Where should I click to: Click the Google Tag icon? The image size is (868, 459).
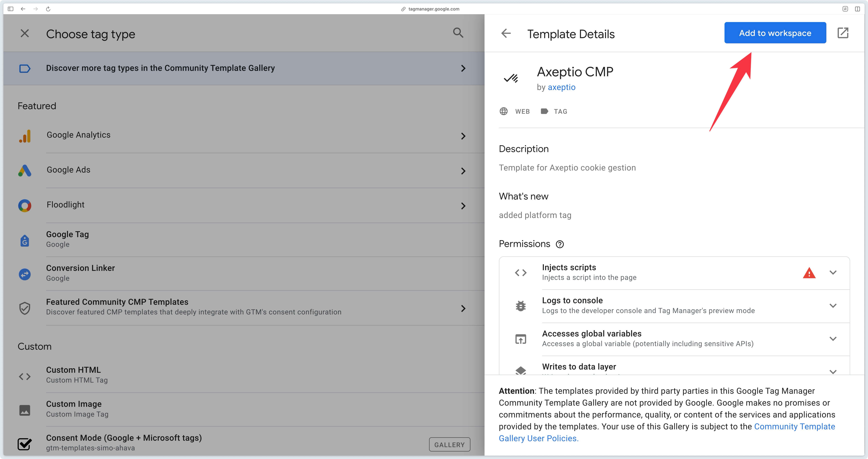25,241
